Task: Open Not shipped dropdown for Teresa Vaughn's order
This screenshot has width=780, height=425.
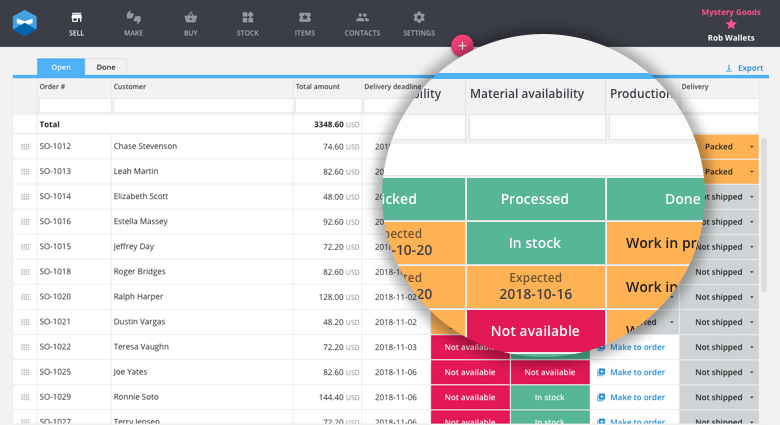Action: pos(751,347)
